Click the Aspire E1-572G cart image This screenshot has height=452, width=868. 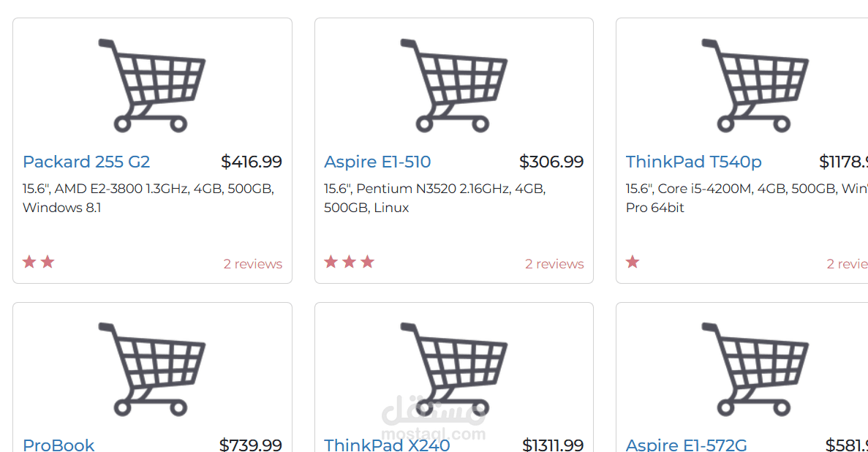click(x=755, y=369)
